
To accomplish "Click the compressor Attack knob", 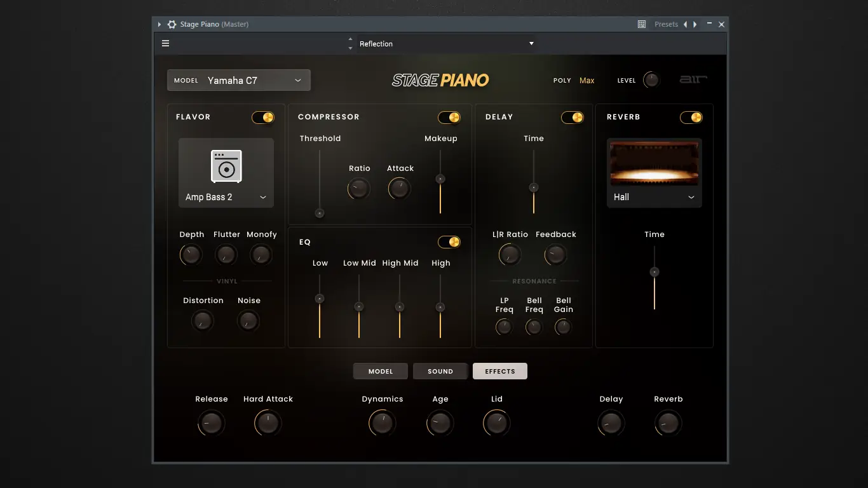I will pos(400,189).
